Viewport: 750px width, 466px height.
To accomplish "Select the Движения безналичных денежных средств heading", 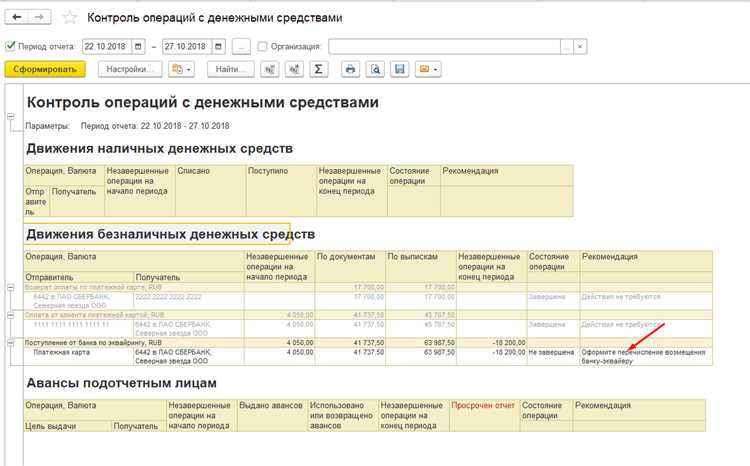I will point(170,234).
